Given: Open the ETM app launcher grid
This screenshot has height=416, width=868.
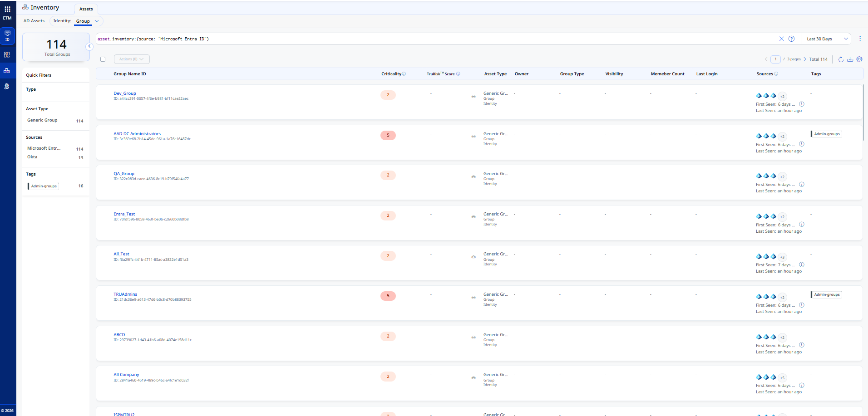Looking at the screenshot, I should click(x=7, y=9).
